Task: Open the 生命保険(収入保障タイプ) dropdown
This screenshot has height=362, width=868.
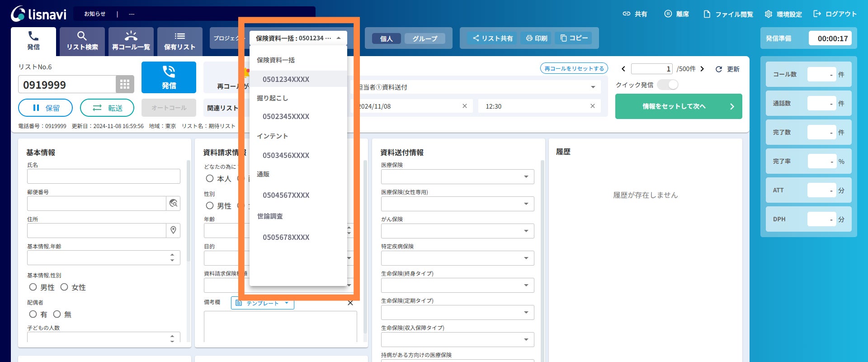Action: tap(458, 339)
